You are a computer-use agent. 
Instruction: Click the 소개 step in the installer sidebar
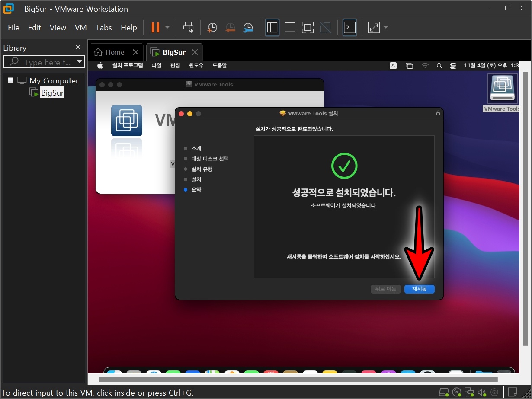[196, 148]
